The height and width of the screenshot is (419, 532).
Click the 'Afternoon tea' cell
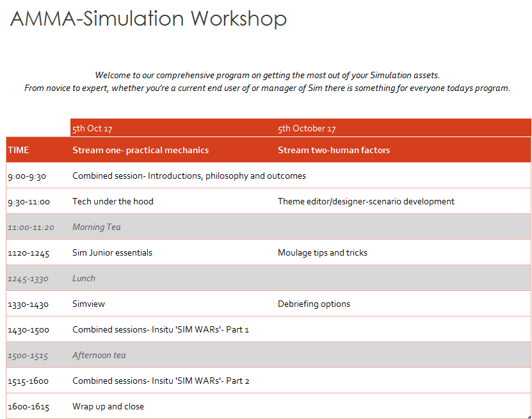[x=99, y=355]
